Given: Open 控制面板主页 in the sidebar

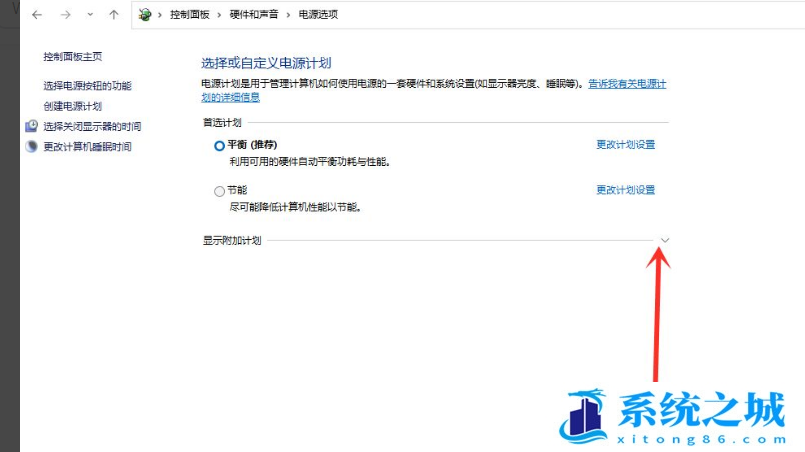Looking at the screenshot, I should [x=73, y=57].
